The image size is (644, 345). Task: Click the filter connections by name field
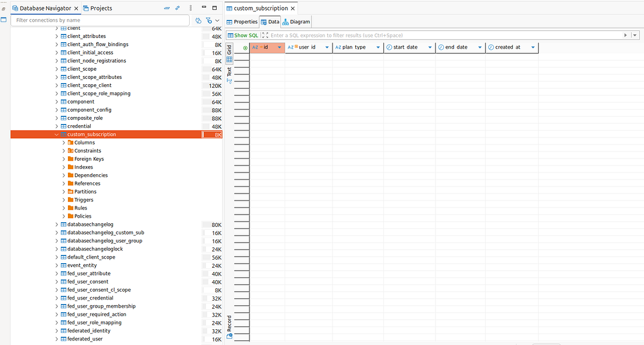pyautogui.click(x=100, y=20)
